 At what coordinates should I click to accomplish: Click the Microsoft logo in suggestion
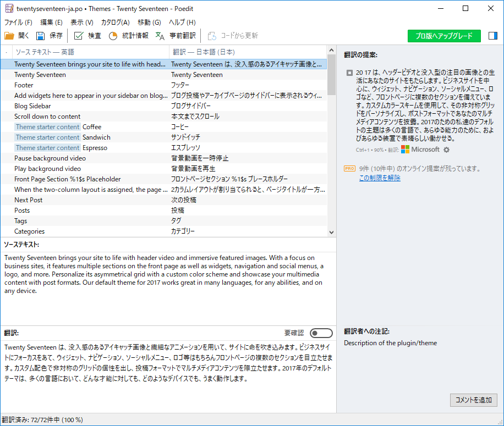(405, 150)
